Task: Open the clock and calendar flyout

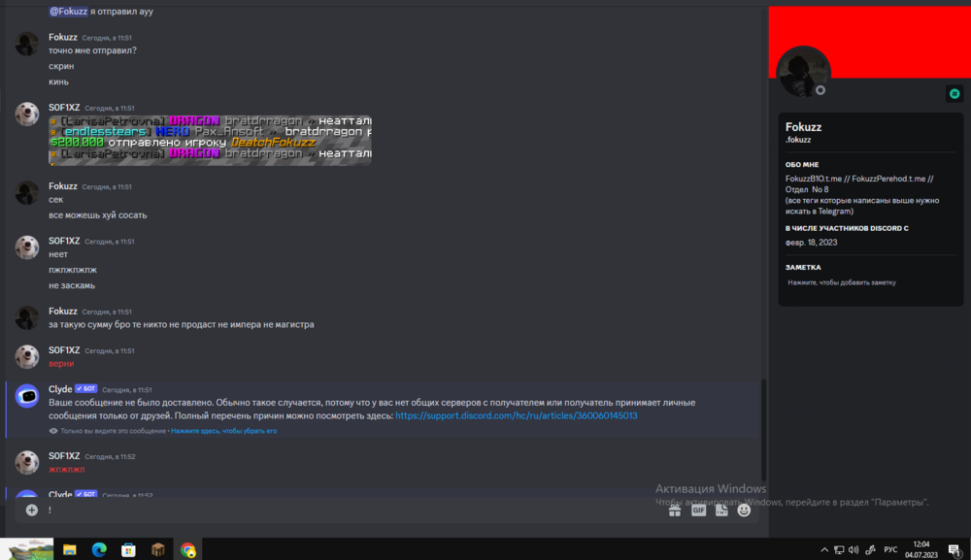Action: pos(921,549)
